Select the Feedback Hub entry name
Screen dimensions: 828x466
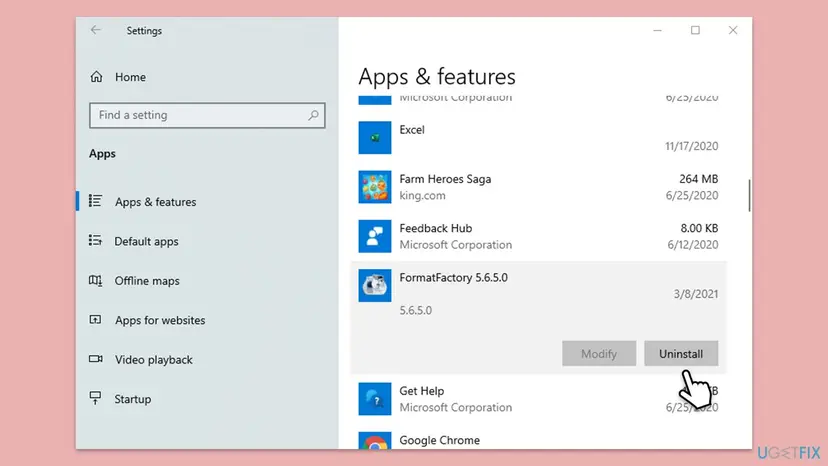[436, 228]
